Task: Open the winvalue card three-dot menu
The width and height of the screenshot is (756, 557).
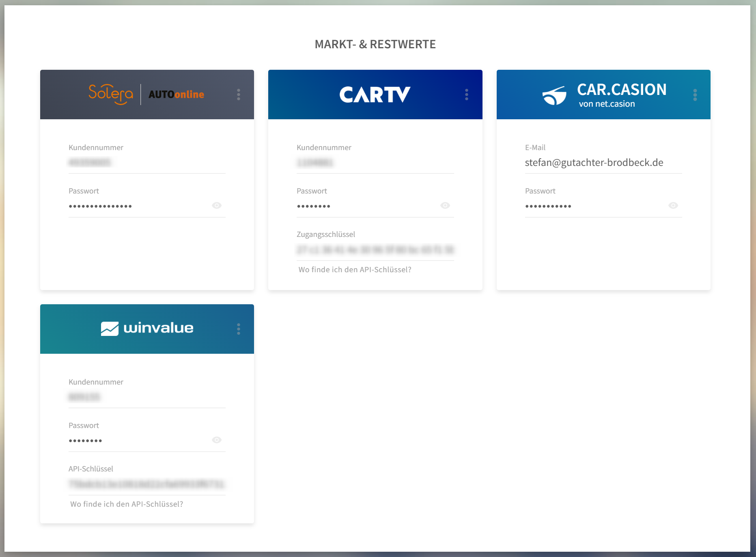Action: [239, 329]
